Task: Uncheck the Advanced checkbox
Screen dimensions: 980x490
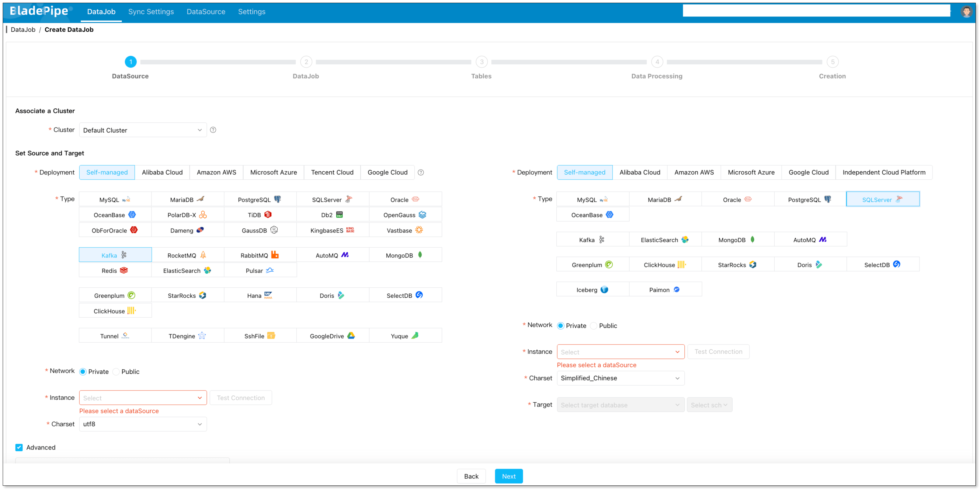Action: click(19, 447)
